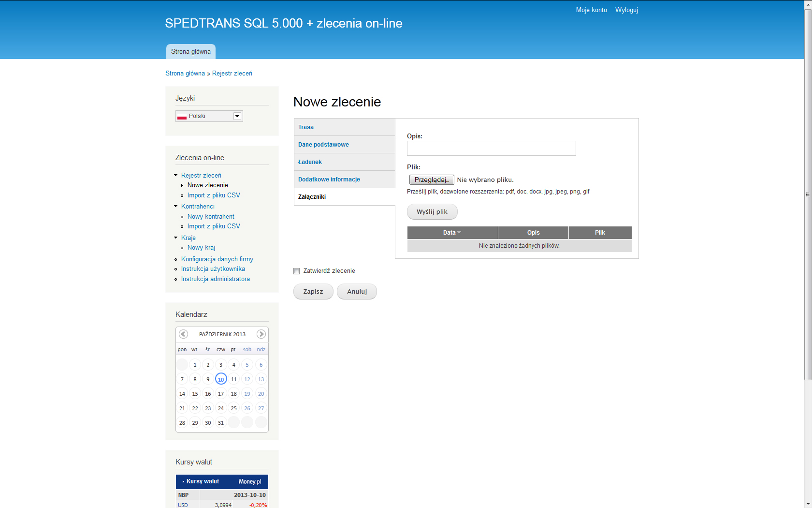
Task: Switch to the Ładunek tab
Action: point(344,162)
